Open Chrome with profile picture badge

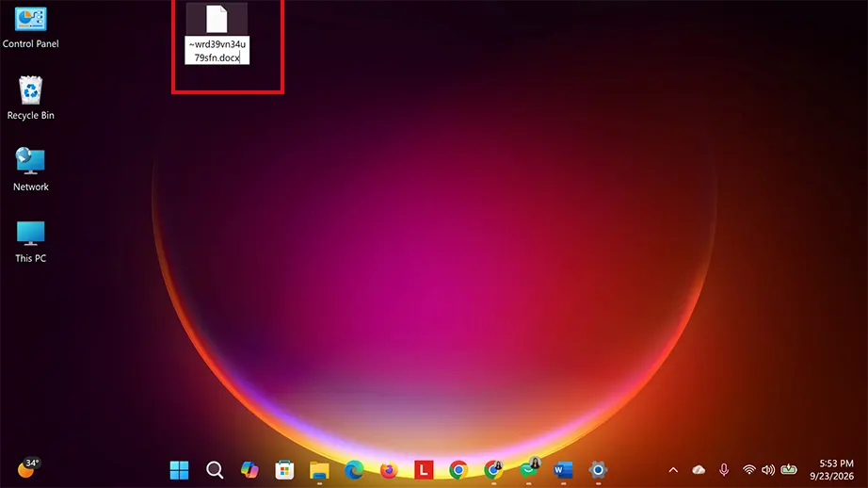click(493, 470)
